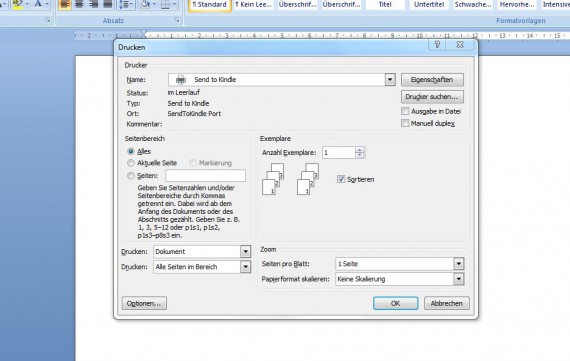Select the Seiten radio button

[131, 176]
